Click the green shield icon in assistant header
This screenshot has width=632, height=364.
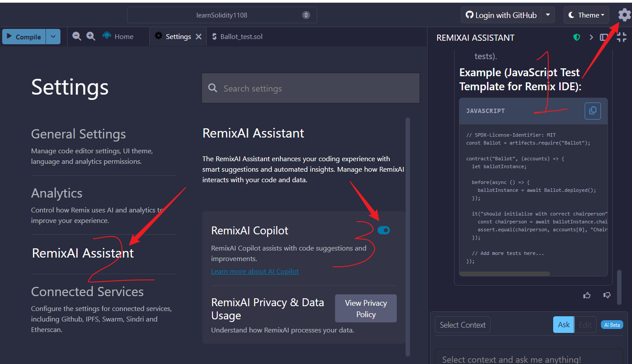pos(577,38)
